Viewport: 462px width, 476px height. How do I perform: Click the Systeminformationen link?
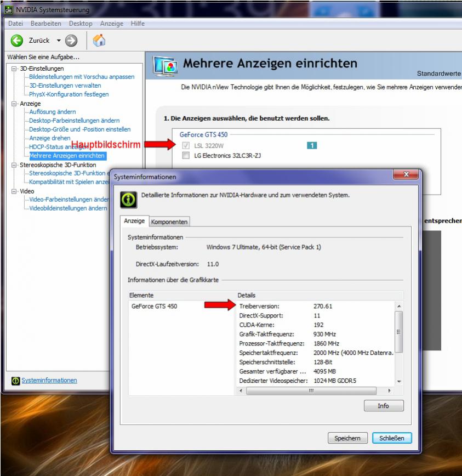point(49,380)
